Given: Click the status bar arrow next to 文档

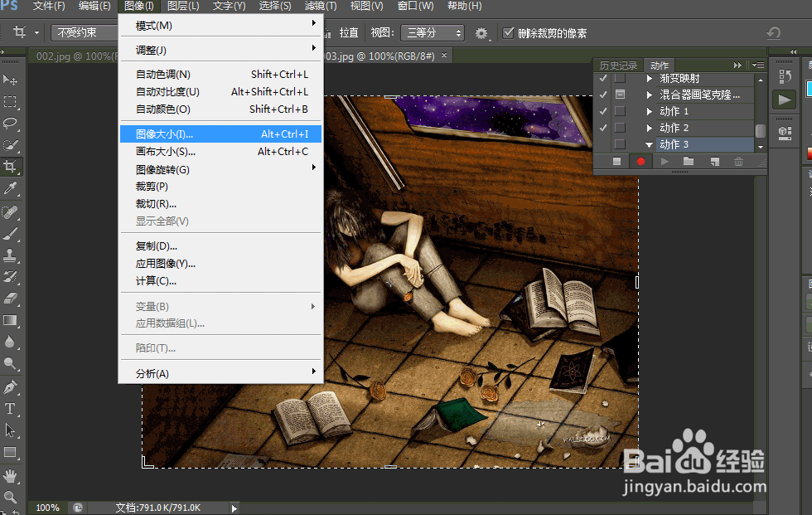Looking at the screenshot, I should tap(234, 508).
